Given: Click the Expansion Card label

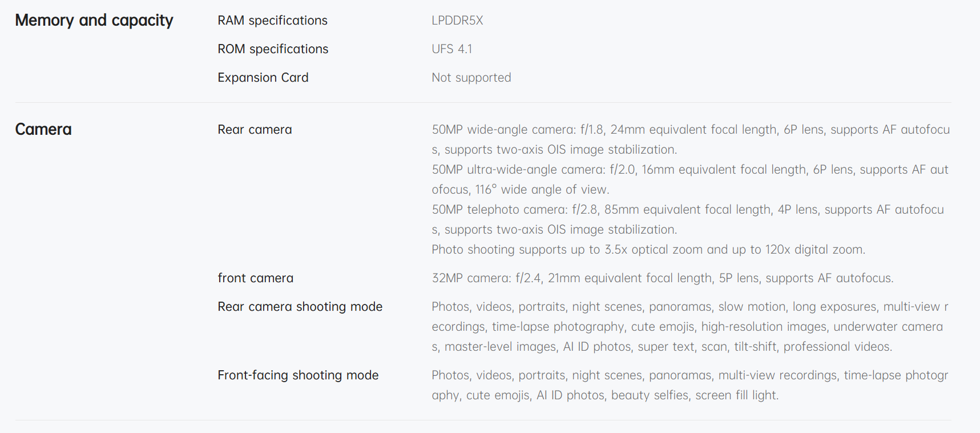Looking at the screenshot, I should click(x=263, y=78).
